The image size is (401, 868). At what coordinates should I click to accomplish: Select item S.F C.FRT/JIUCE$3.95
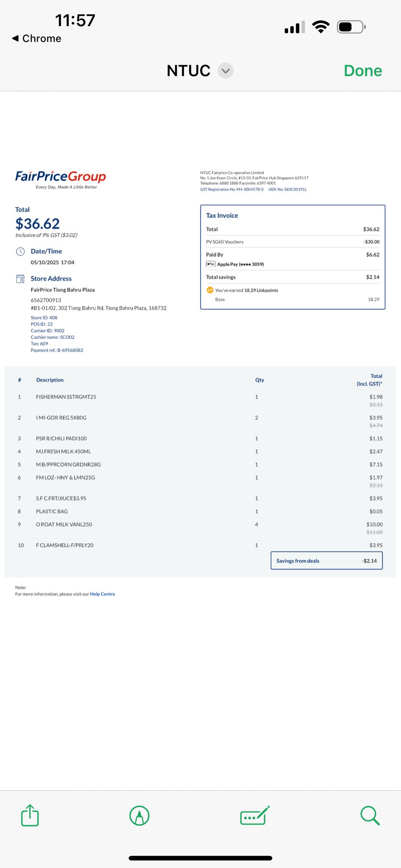(61, 498)
